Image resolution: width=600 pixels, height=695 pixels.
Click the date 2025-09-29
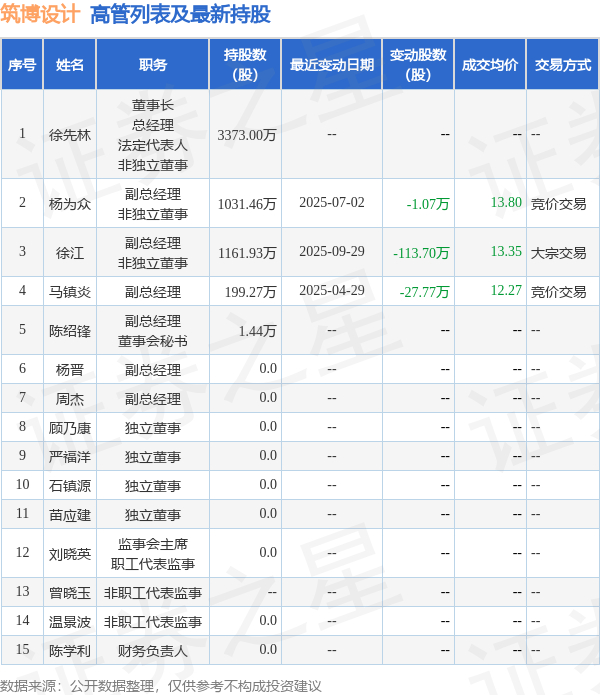pos(331,251)
